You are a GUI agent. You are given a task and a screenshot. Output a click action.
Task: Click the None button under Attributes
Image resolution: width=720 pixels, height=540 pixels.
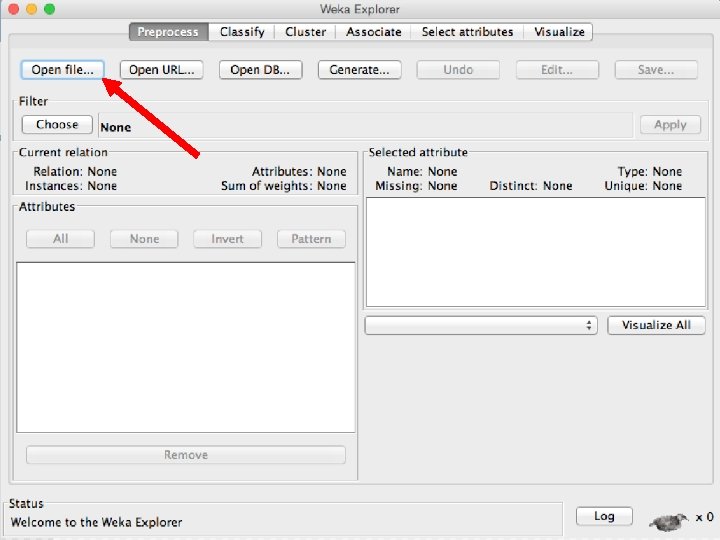(x=144, y=239)
